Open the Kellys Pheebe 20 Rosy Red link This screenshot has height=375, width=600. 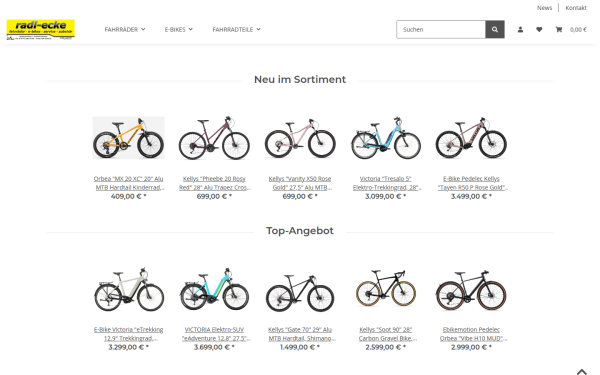point(214,183)
